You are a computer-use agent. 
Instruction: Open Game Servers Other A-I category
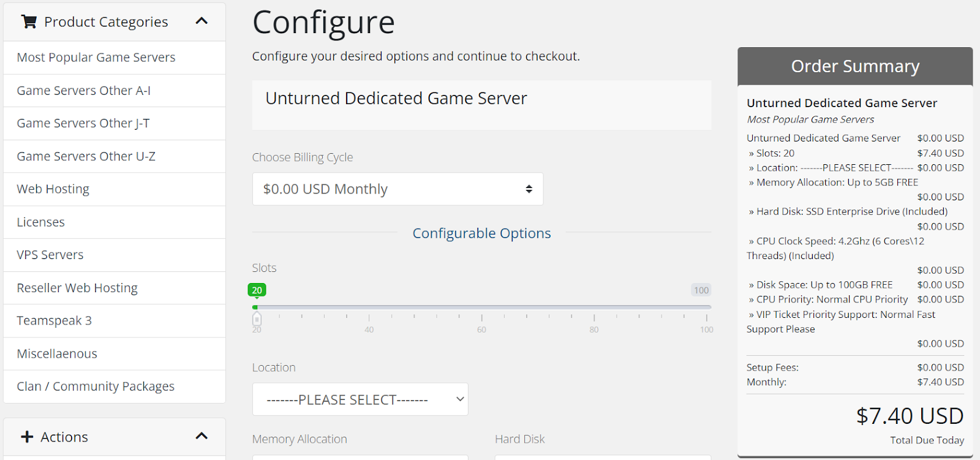click(115, 91)
